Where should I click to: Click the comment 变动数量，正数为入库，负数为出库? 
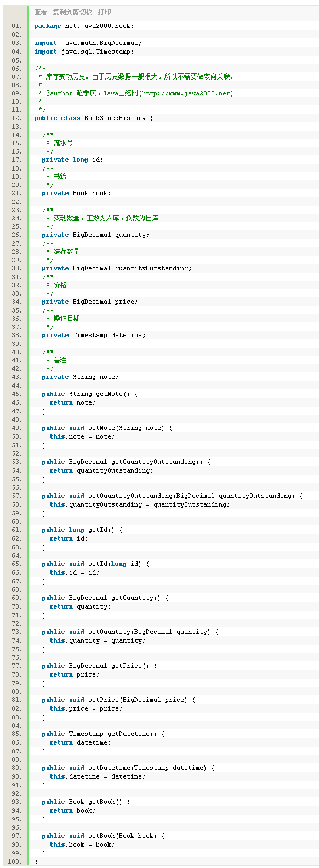[x=102, y=218]
